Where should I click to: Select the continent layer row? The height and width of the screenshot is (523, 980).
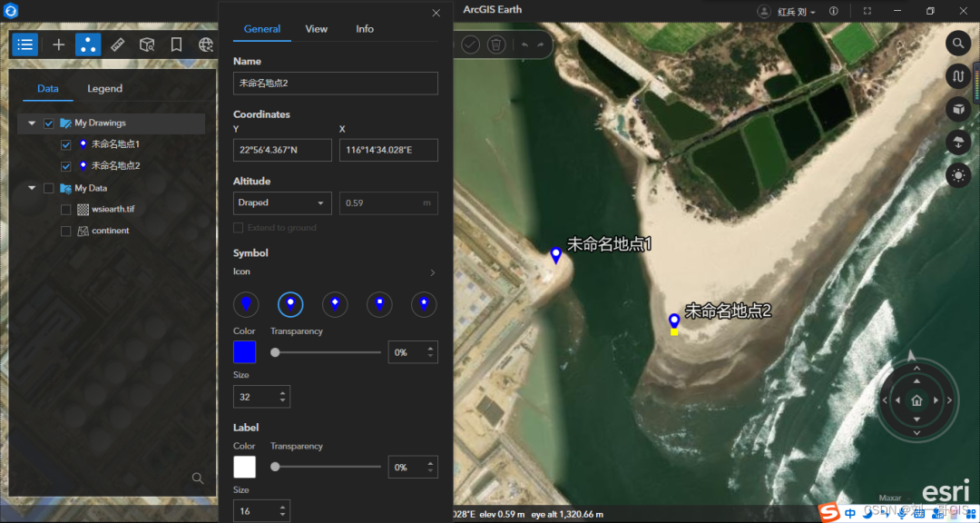(110, 231)
